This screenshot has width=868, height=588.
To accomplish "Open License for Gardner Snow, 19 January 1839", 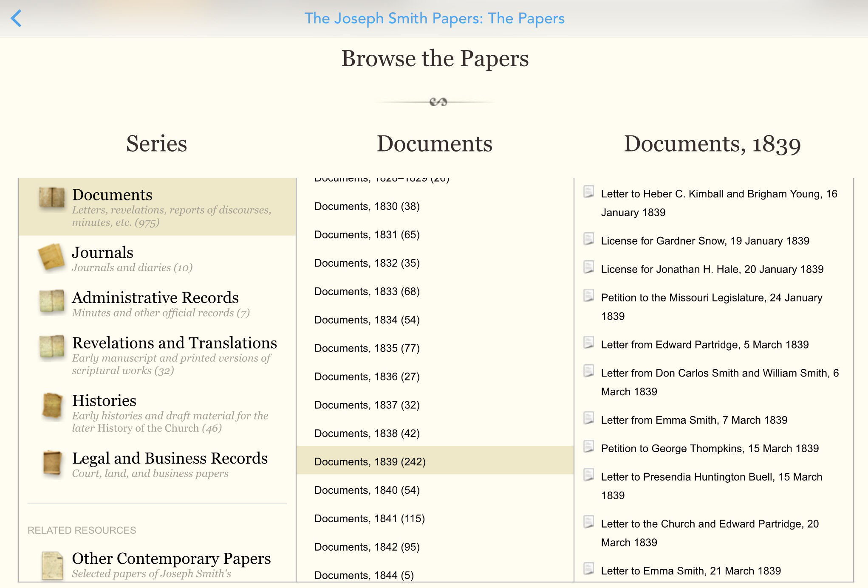I will pos(705,241).
